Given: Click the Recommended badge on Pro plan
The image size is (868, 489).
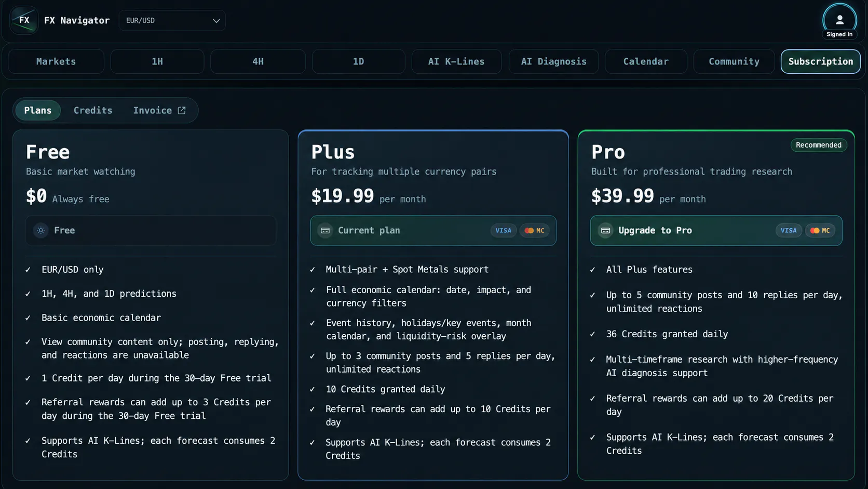Looking at the screenshot, I should (x=819, y=145).
